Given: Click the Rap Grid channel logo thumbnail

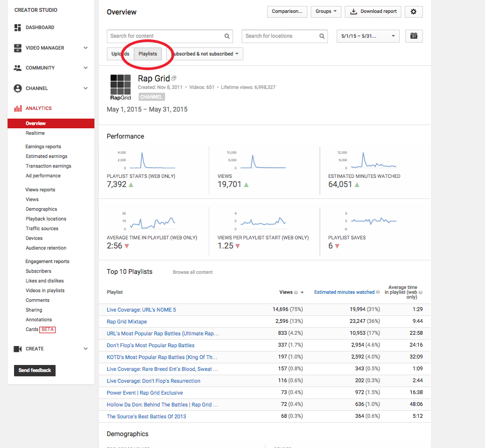Looking at the screenshot, I should point(121,87).
